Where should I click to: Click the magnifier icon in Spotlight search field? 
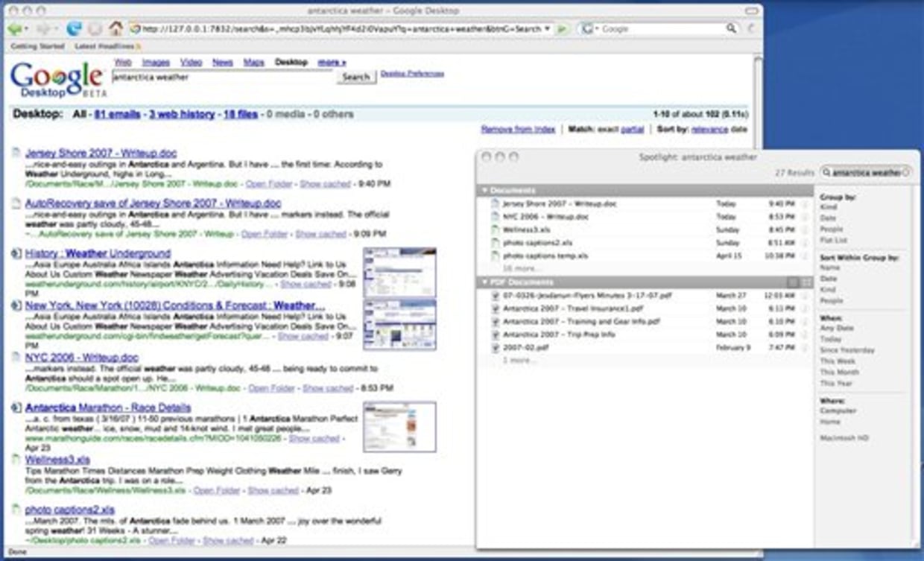[827, 172]
